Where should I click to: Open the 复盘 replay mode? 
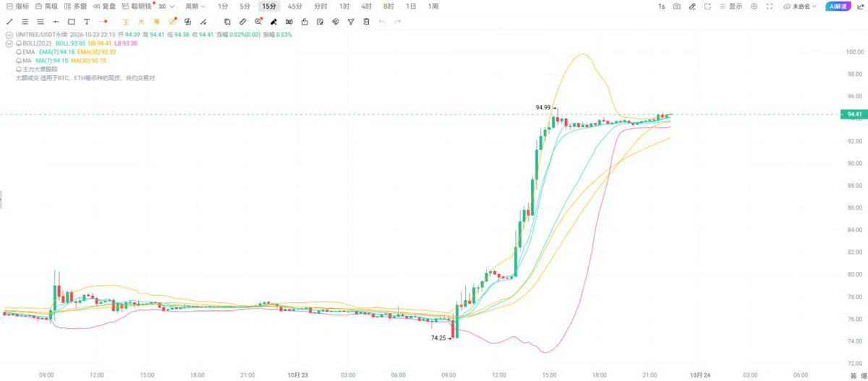click(104, 6)
